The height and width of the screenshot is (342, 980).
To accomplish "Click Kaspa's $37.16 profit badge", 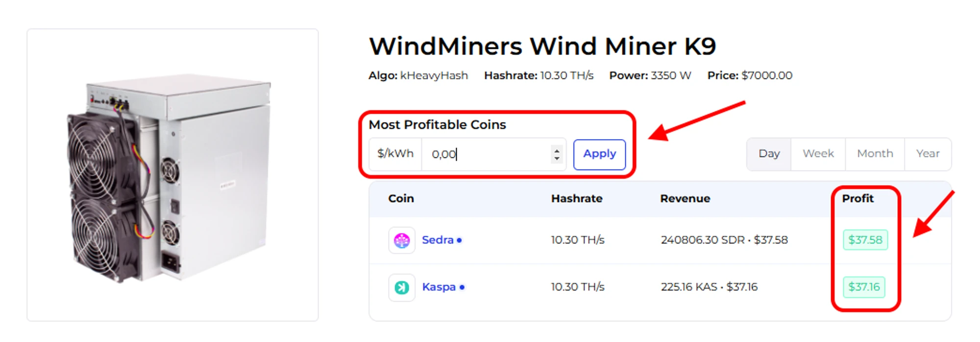I will tap(864, 287).
